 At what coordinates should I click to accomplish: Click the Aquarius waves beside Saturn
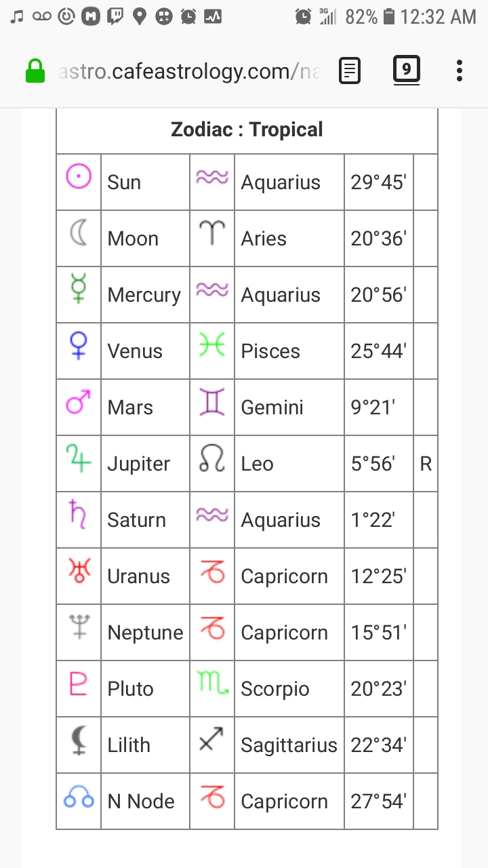pyautogui.click(x=211, y=519)
